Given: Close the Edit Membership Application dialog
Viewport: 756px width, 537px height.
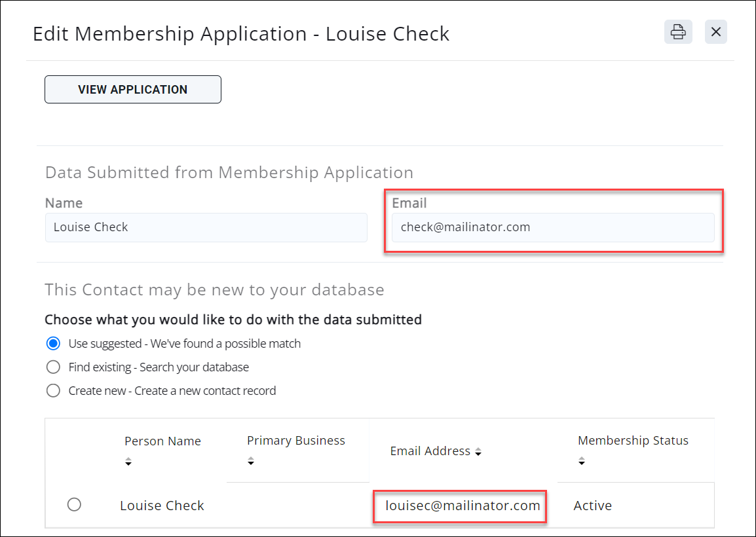Looking at the screenshot, I should [715, 31].
